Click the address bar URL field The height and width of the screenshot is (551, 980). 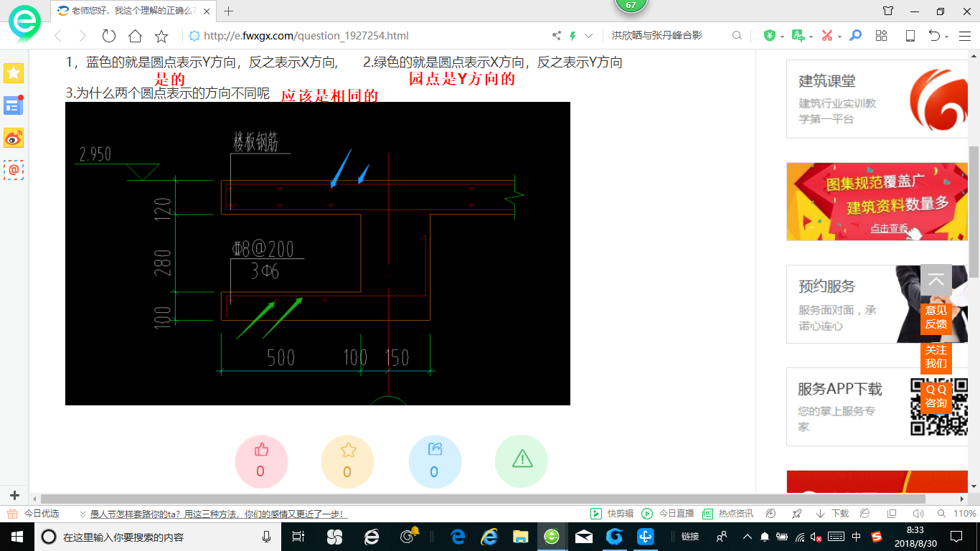[x=366, y=36]
